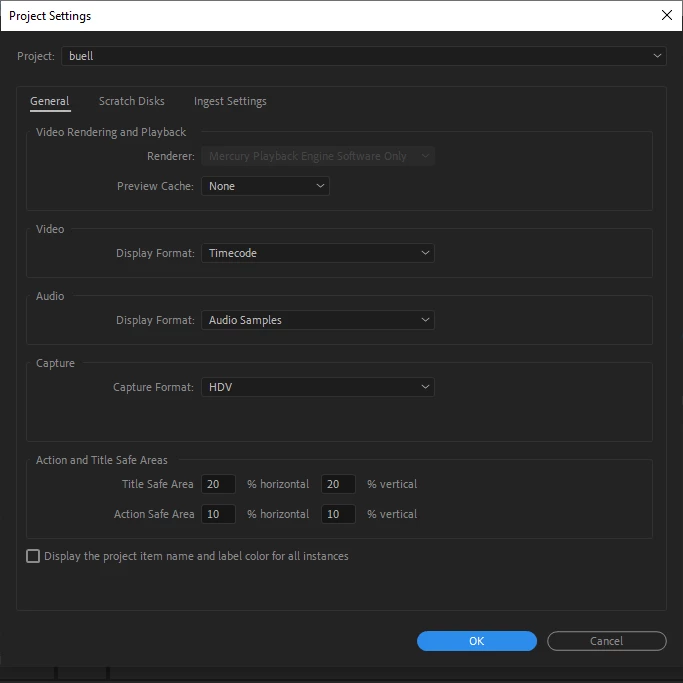
Task: Click Action Safe Area vertical percentage field
Action: pos(338,514)
